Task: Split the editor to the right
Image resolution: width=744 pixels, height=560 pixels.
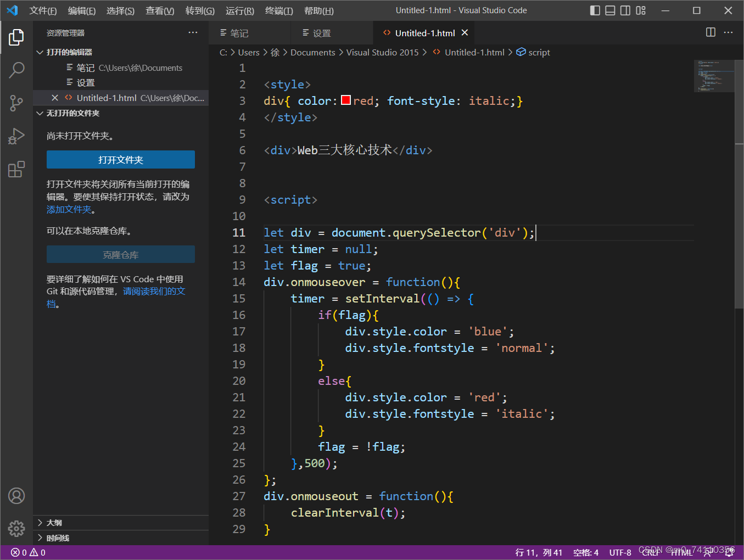Action: pyautogui.click(x=711, y=32)
